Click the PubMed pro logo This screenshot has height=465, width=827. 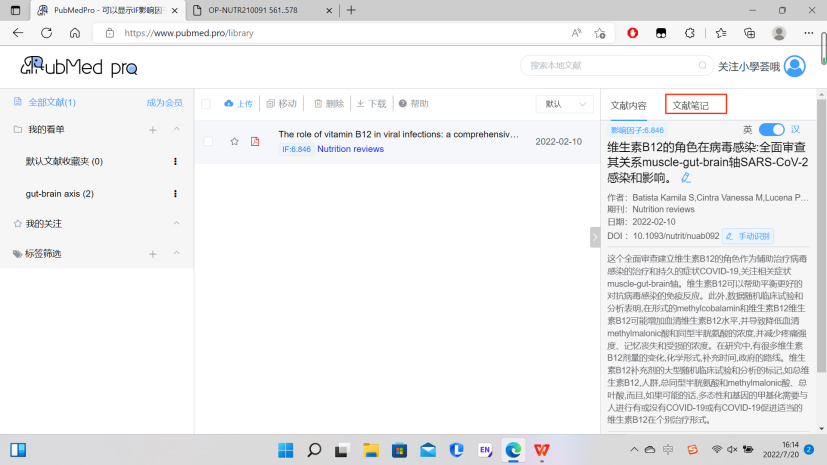click(79, 66)
